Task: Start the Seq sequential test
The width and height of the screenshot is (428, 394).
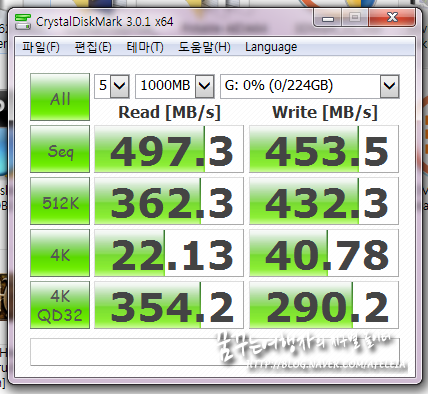Action: point(60,149)
